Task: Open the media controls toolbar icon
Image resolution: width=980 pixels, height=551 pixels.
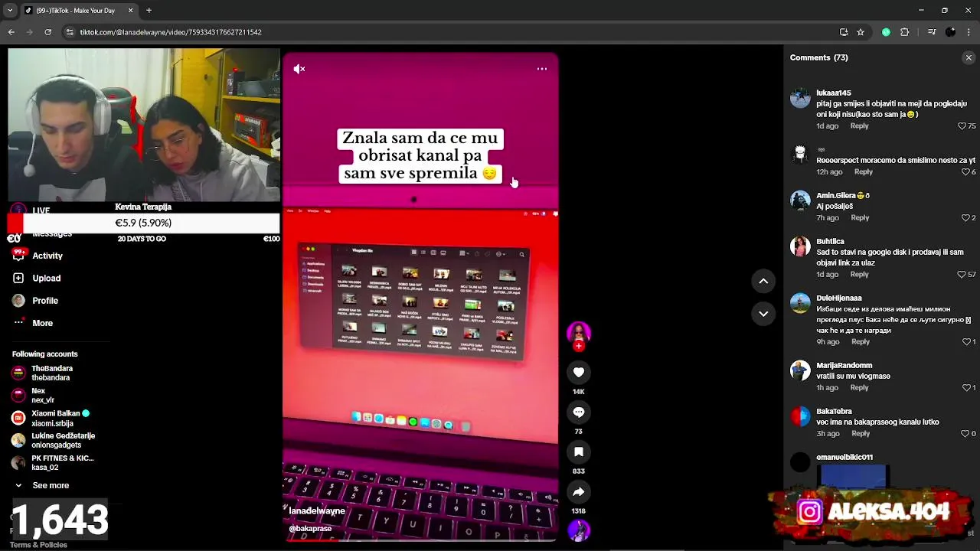Action: pyautogui.click(x=932, y=32)
